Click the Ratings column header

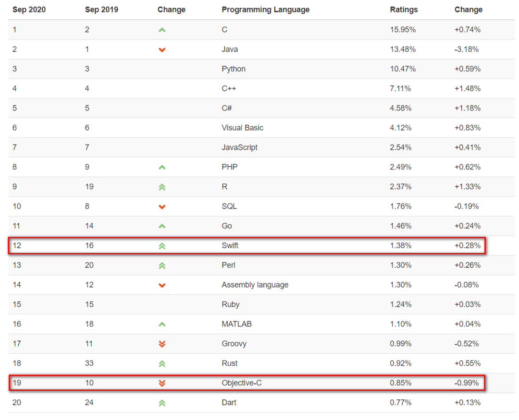click(x=404, y=10)
